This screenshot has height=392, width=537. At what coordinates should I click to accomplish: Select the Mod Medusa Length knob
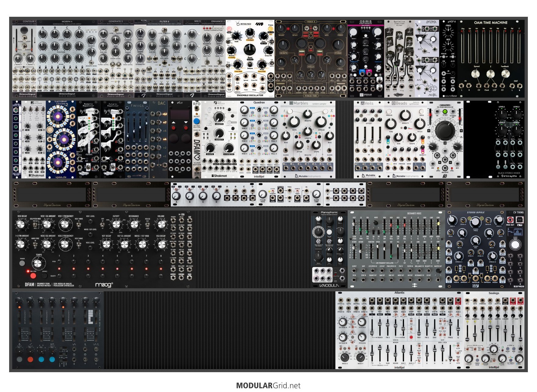(219, 117)
